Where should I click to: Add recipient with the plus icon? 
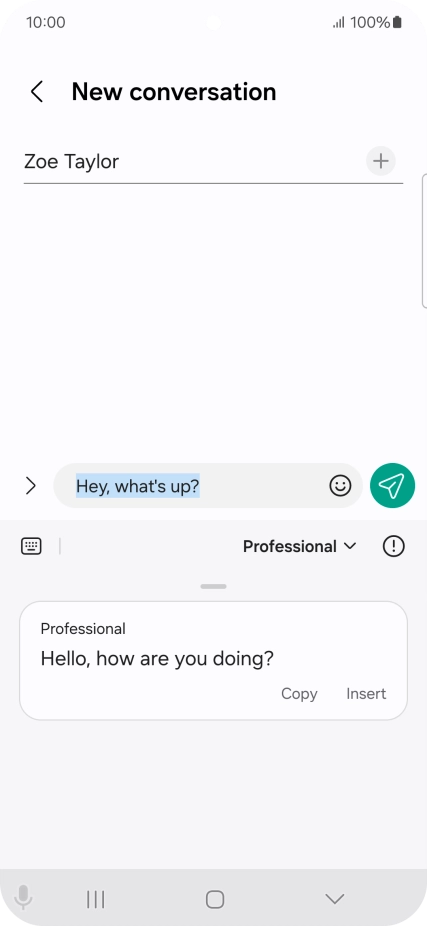point(381,161)
